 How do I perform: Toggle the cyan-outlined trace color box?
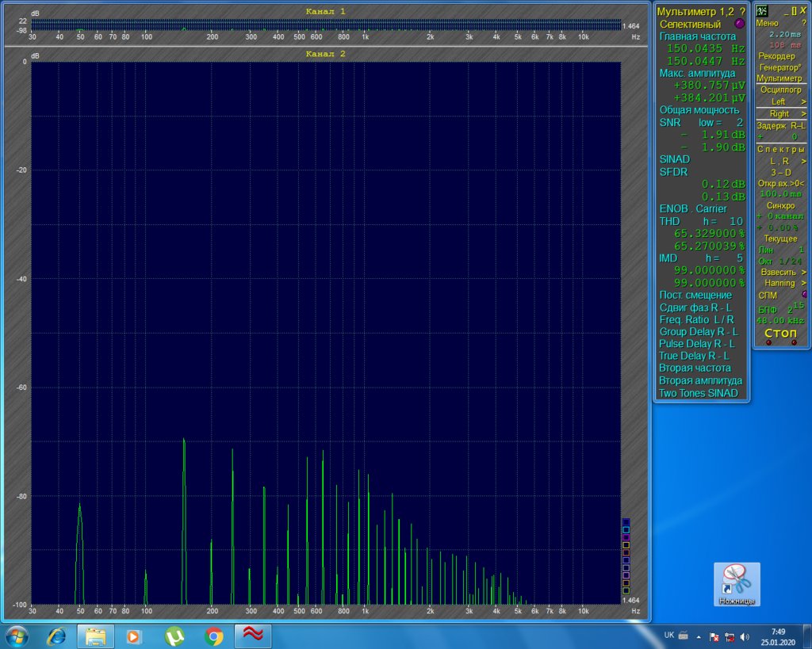[x=626, y=529]
